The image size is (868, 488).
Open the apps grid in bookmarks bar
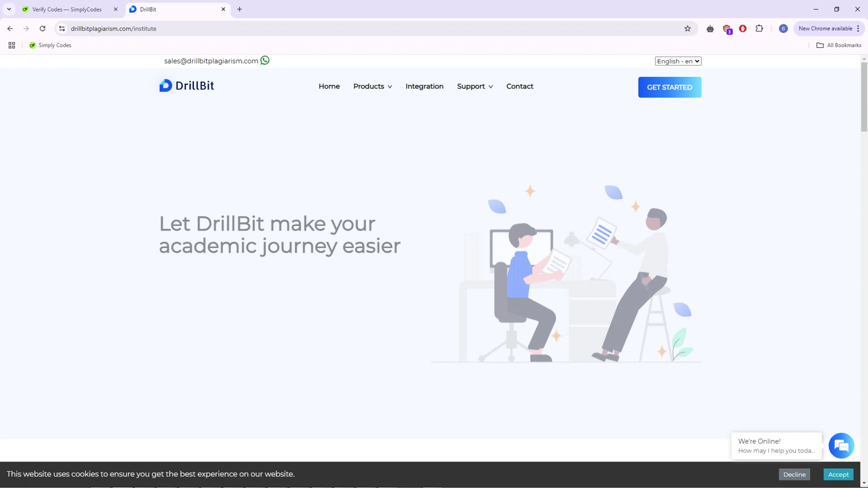(x=12, y=45)
